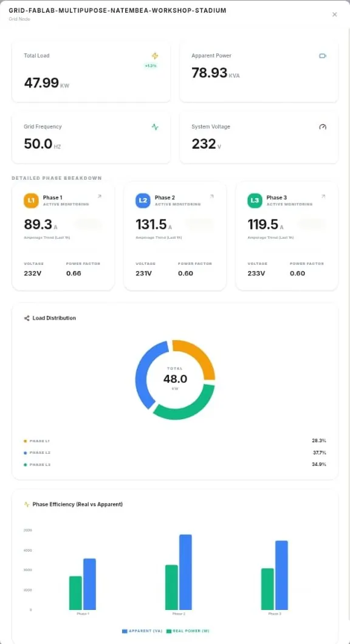This screenshot has height=644, width=350.
Task: Click Phase 3 green real power bar
Action: (267, 589)
